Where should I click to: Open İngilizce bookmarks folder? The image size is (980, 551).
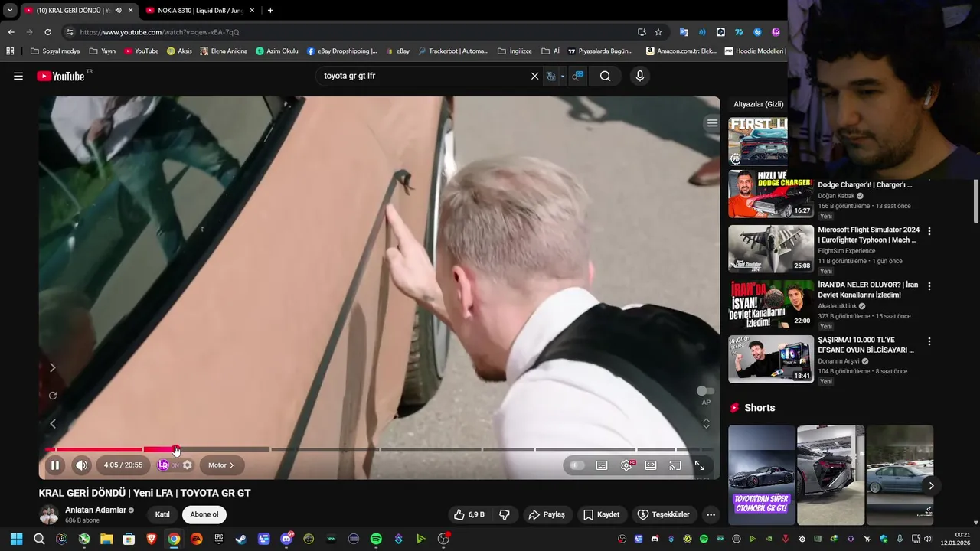(x=514, y=51)
